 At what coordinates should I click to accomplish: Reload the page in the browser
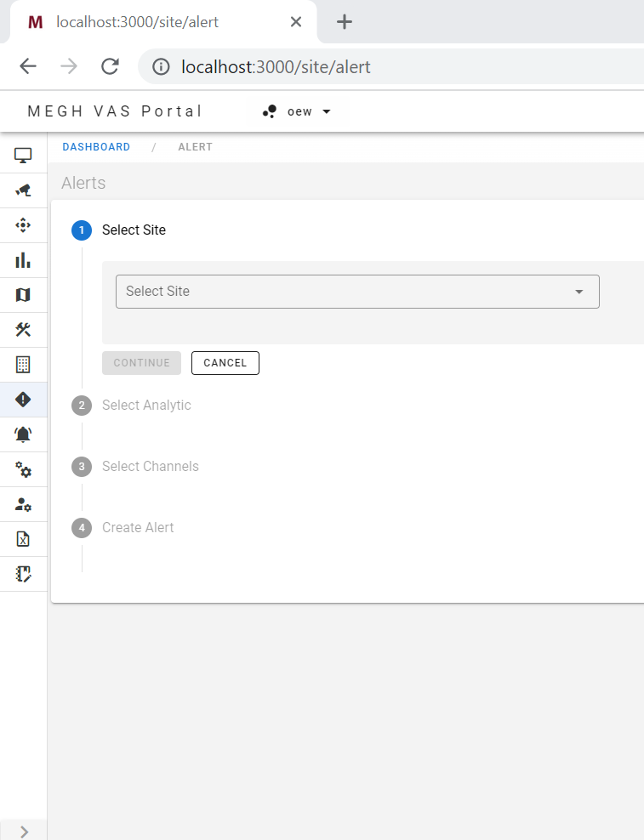[110, 66]
